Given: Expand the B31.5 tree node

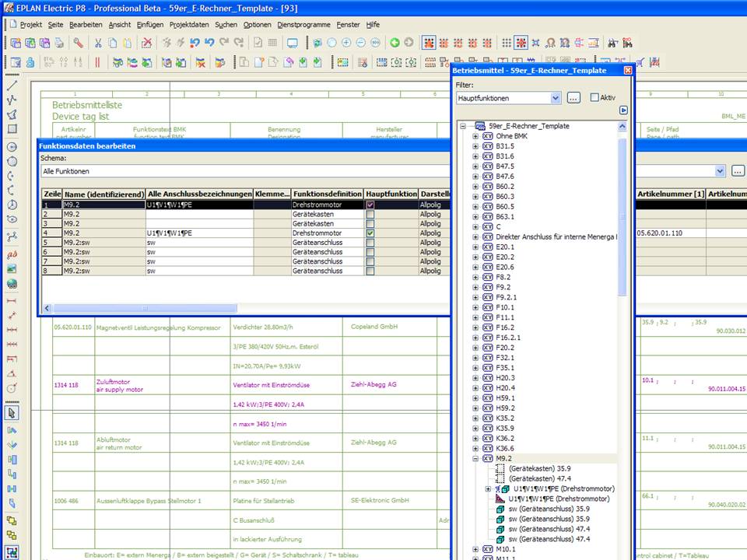Looking at the screenshot, I should (x=475, y=146).
